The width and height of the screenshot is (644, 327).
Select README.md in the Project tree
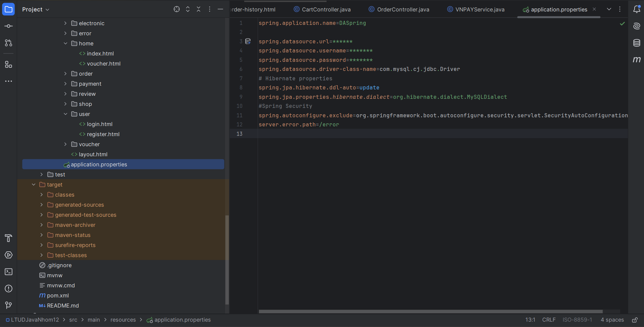pos(63,305)
